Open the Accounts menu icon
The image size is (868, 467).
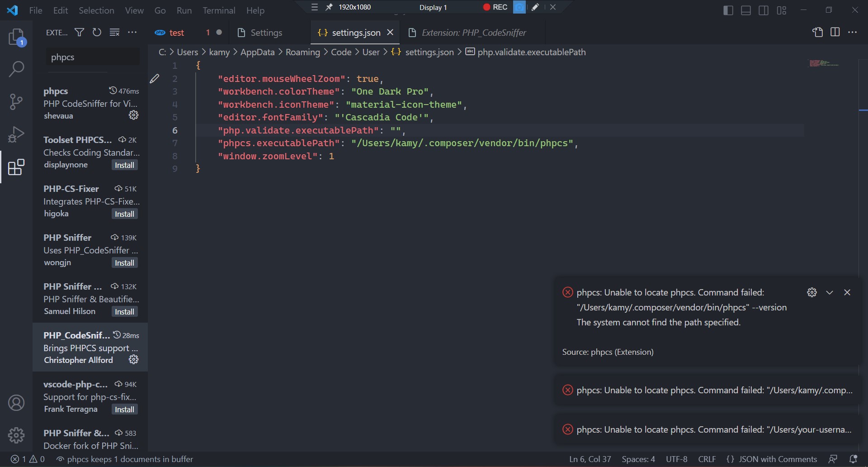click(x=17, y=403)
